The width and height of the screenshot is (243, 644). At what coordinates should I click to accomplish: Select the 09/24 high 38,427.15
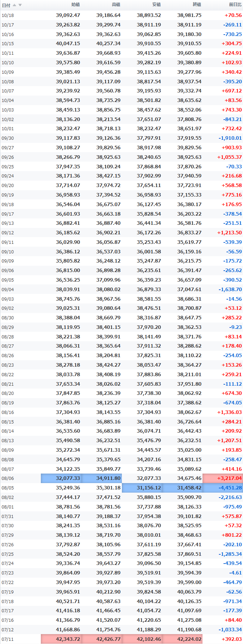[108, 176]
